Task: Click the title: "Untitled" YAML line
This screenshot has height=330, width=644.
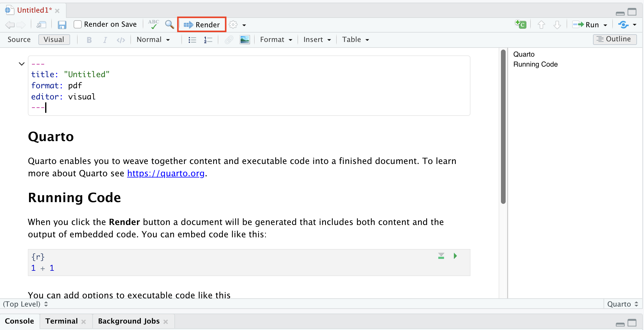Action: tap(70, 75)
